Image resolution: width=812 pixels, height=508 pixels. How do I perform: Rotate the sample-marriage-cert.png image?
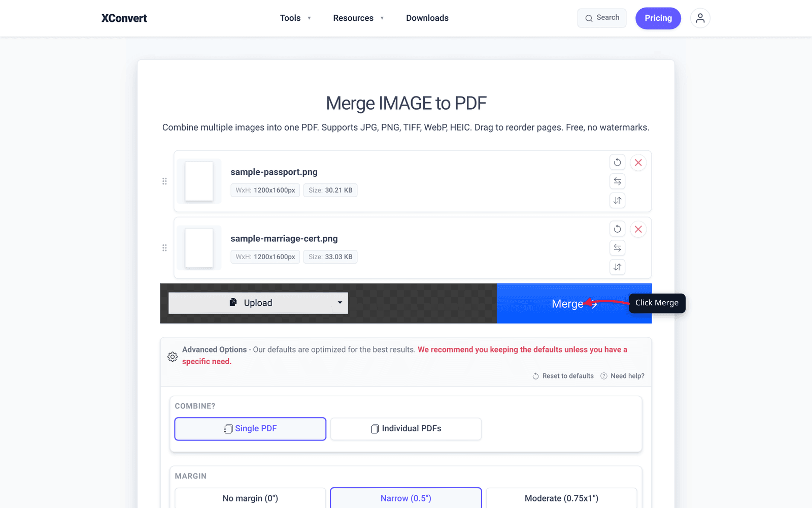click(x=617, y=229)
